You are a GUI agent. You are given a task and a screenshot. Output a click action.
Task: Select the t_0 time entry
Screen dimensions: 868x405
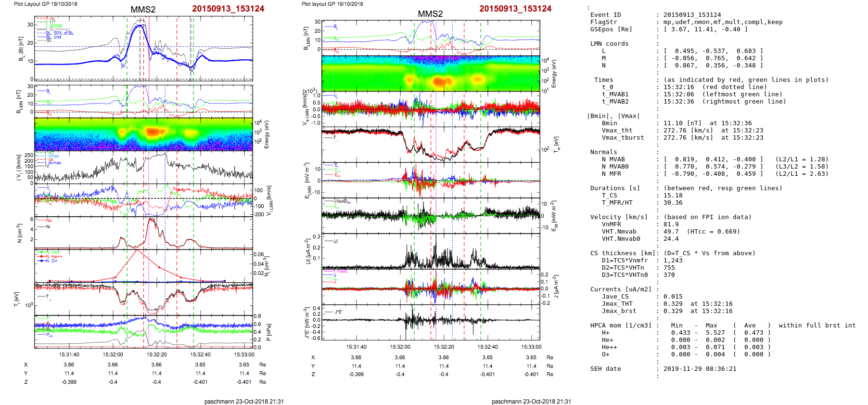[x=608, y=87]
